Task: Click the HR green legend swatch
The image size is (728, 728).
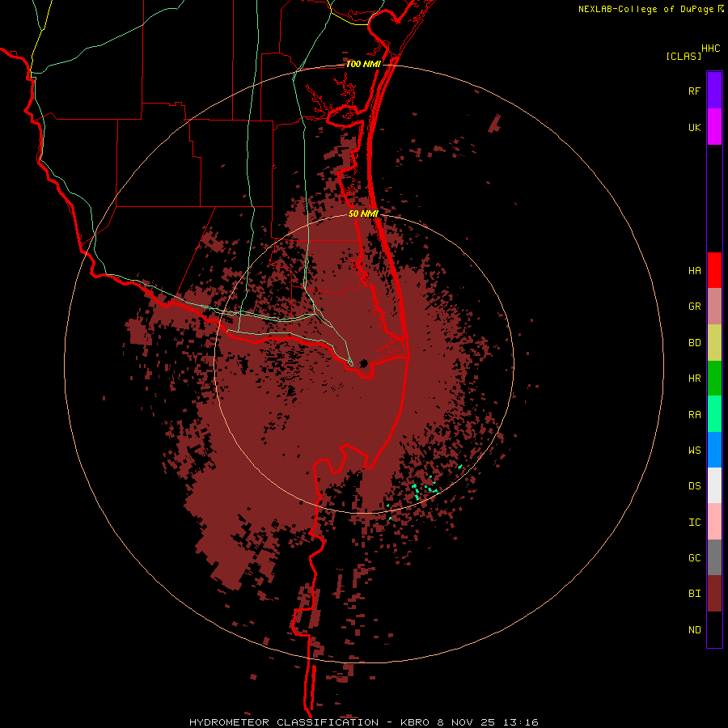Action: click(714, 378)
